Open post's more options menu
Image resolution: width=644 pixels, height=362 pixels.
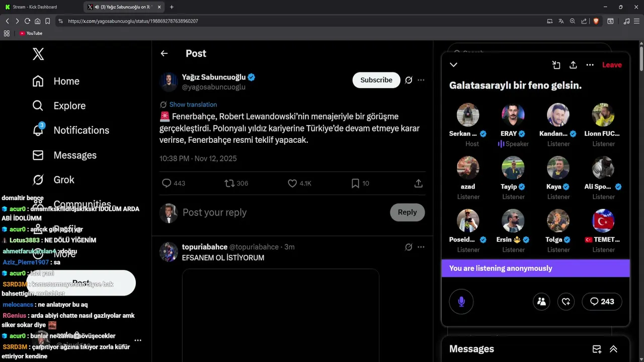(421, 80)
